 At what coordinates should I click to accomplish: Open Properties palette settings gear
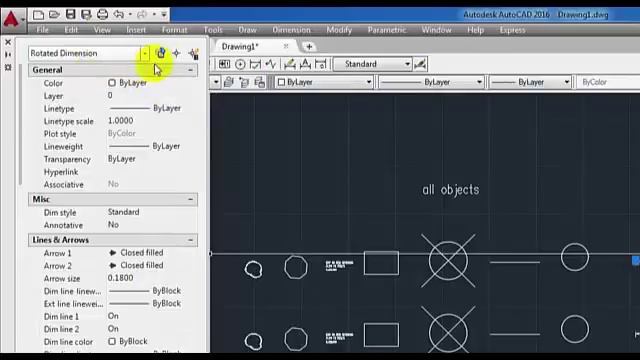click(x=8, y=67)
